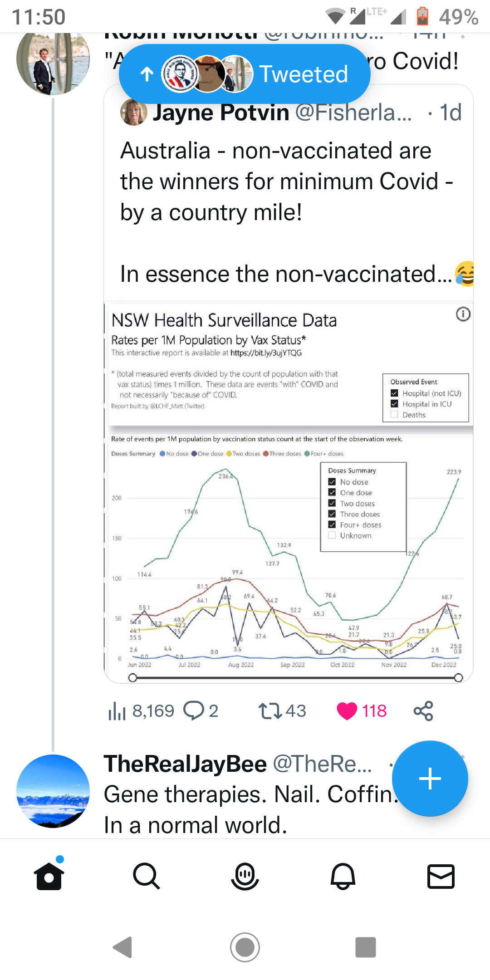
Task: Open Spaces microphone tab
Action: point(245,876)
